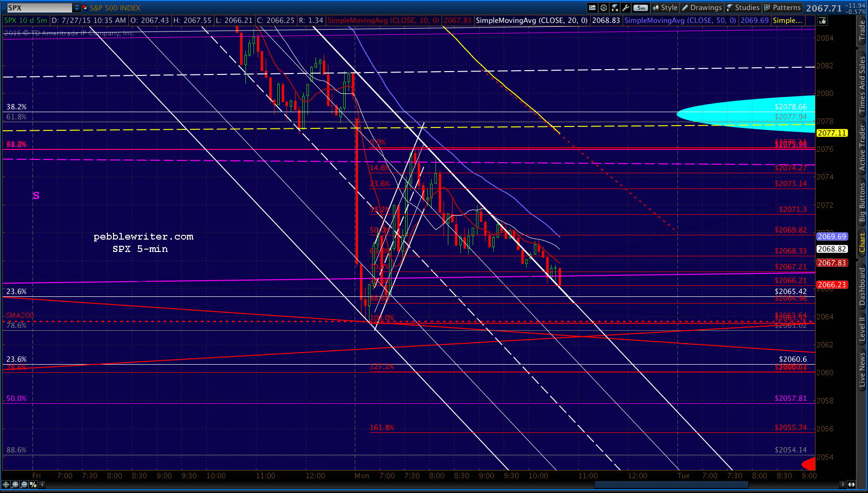Click the truncated yellow Simple... study label
Image resolution: width=868 pixels, height=493 pixels.
click(788, 21)
